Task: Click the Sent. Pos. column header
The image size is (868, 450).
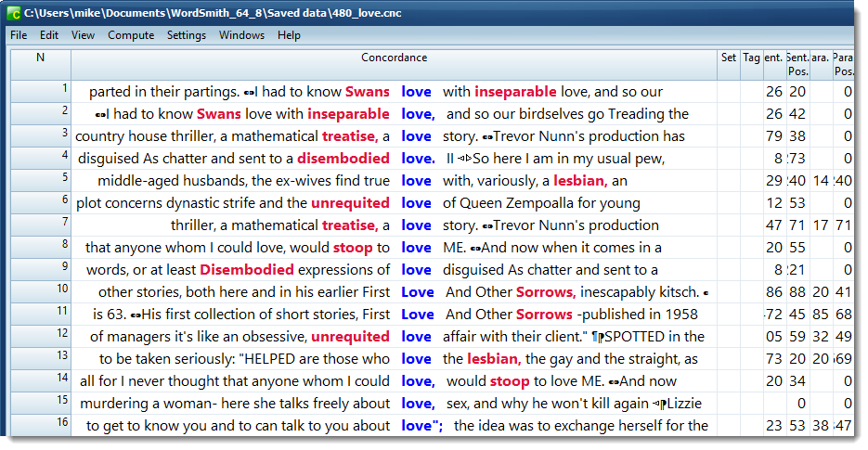Action: (x=797, y=64)
